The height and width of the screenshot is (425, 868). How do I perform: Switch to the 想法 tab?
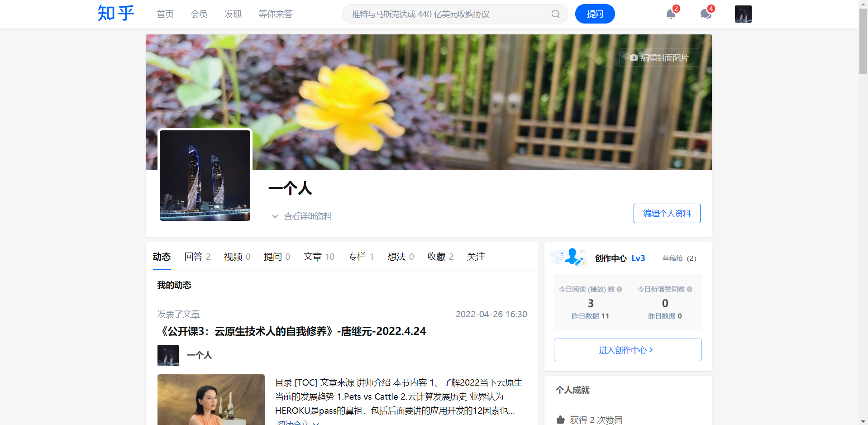coord(401,257)
